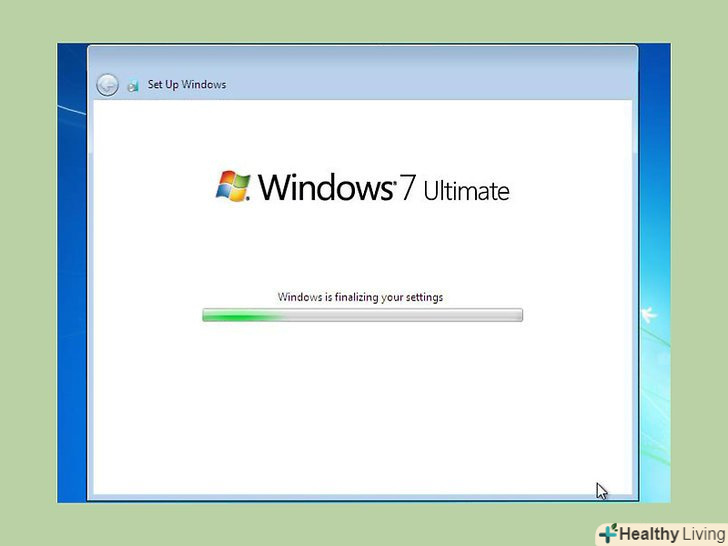Click 'Windows is finalizing your settings' text
The height and width of the screenshot is (546, 728).
tap(360, 297)
